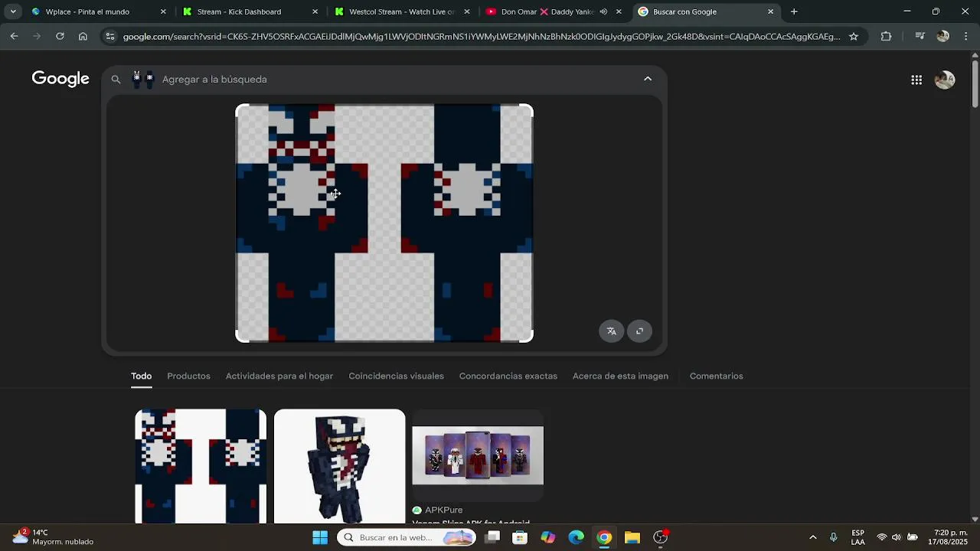Go back to the previous page
Screen dimensions: 980x551
[14, 36]
